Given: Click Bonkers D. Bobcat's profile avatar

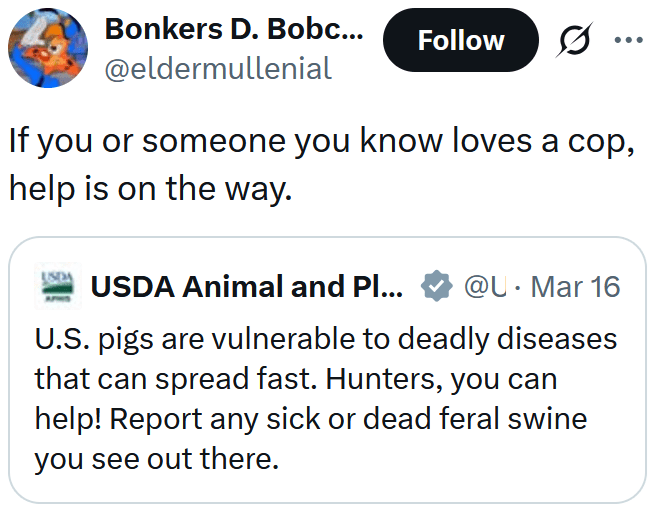Looking at the screenshot, I should click(51, 48).
